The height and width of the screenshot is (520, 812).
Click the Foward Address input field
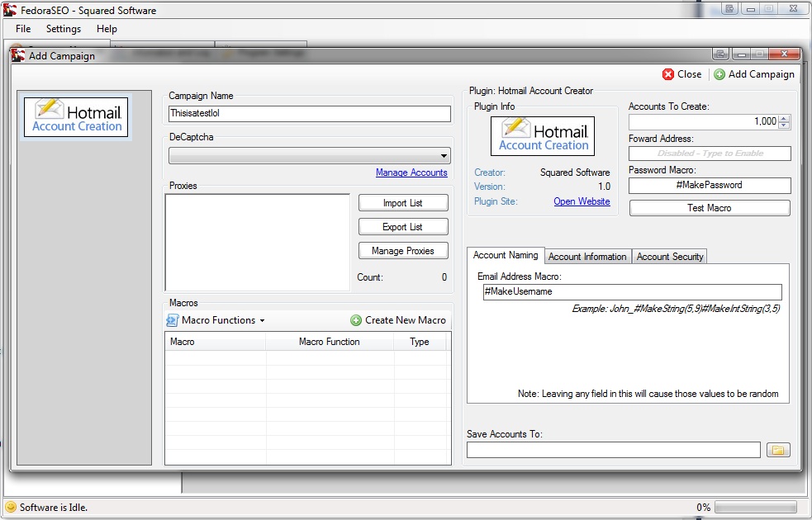tap(710, 154)
